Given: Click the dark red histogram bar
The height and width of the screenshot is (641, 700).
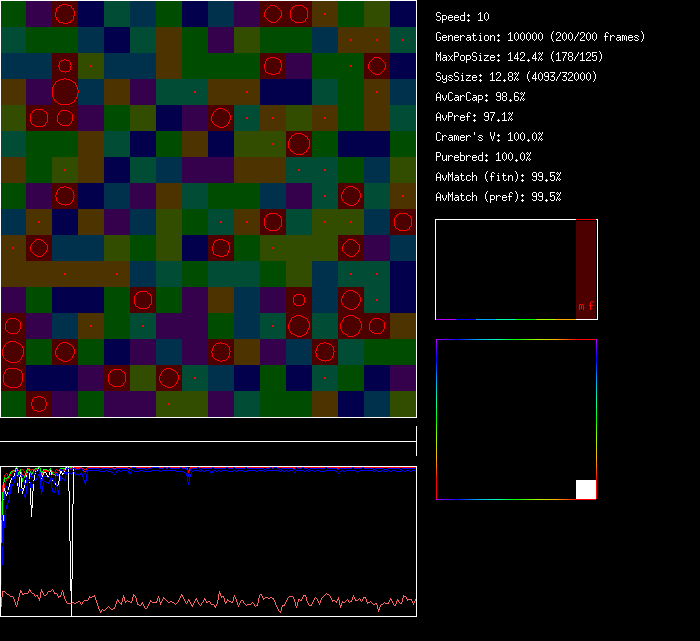Looking at the screenshot, I should pyautogui.click(x=586, y=260).
